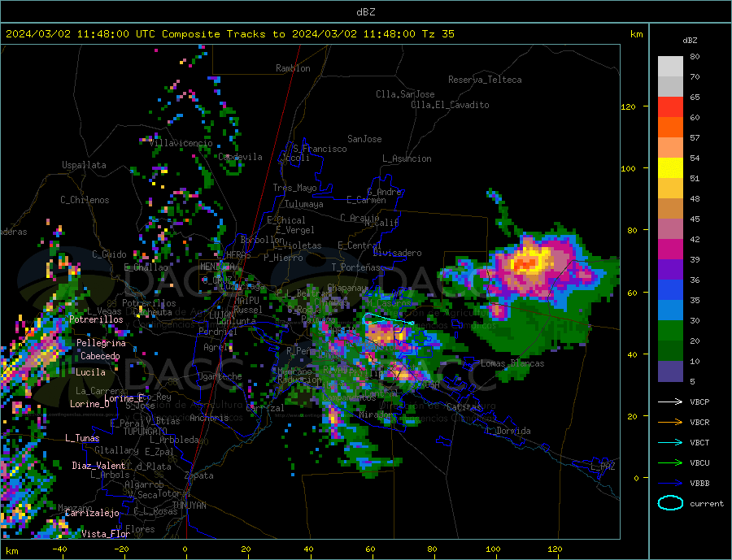Click the cyan VBCT arrow legend icon
This screenshot has width=732, height=560.
[670, 442]
